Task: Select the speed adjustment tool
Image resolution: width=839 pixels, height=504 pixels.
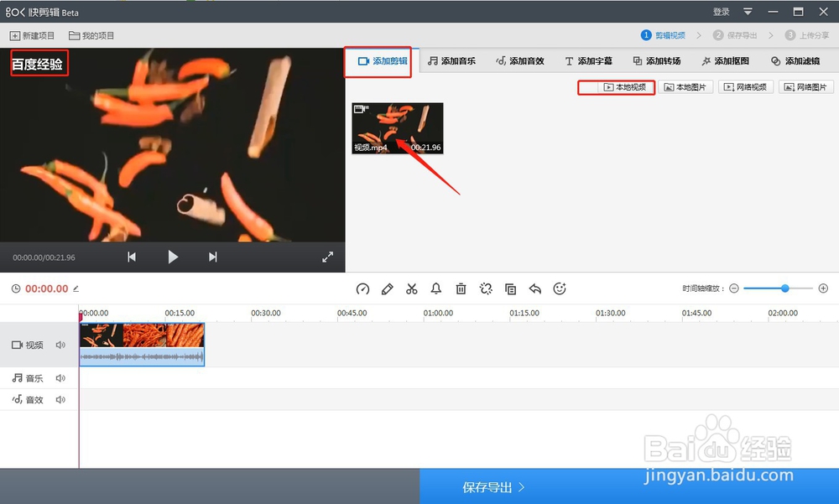Action: [362, 288]
